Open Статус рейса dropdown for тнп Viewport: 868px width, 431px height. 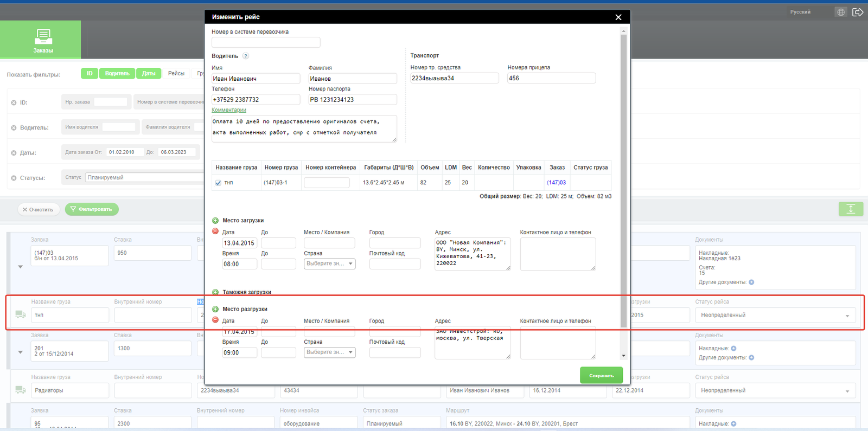click(x=775, y=315)
